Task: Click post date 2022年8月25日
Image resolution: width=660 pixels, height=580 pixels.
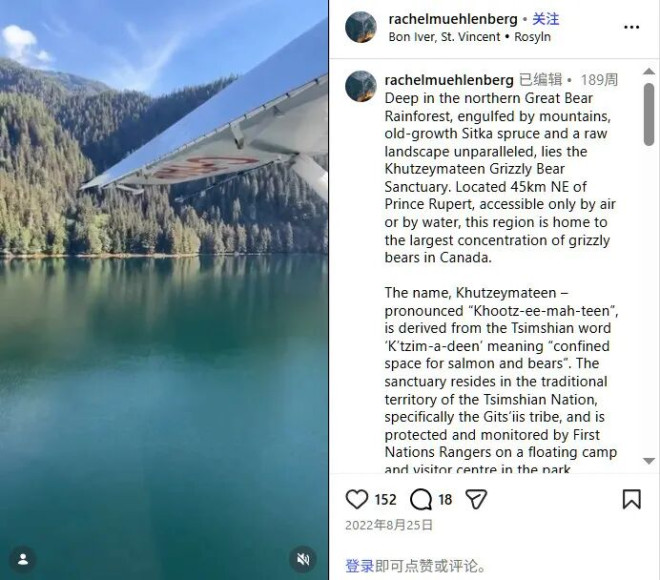Action: [389, 525]
